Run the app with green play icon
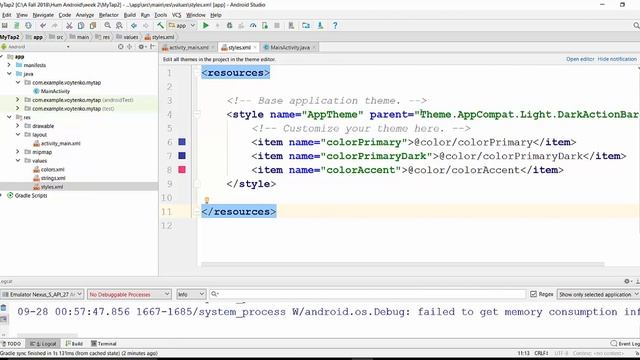The image size is (640, 360). click(x=206, y=26)
